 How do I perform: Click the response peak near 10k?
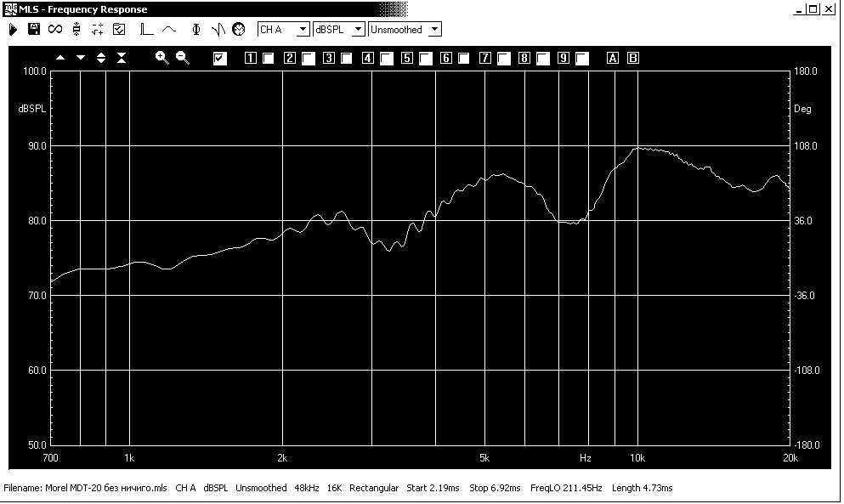pyautogui.click(x=638, y=148)
